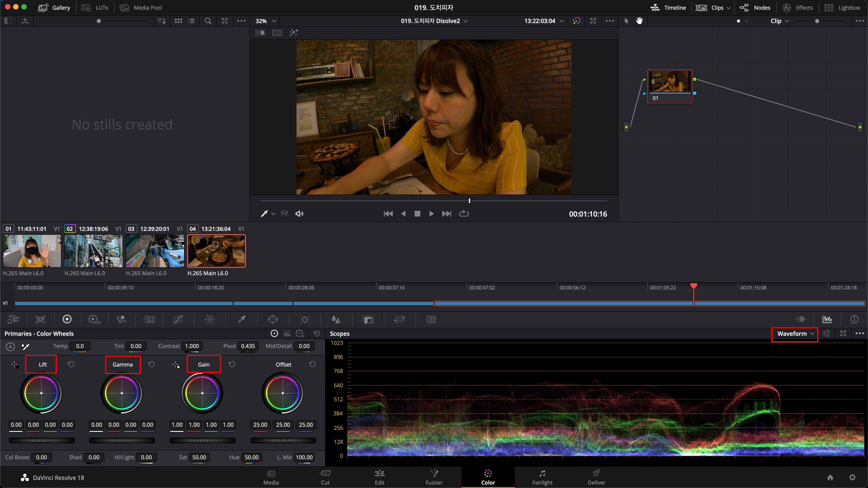Open the Waveform scope type dropdown
Image resolution: width=868 pixels, height=488 pixels.
pyautogui.click(x=795, y=334)
